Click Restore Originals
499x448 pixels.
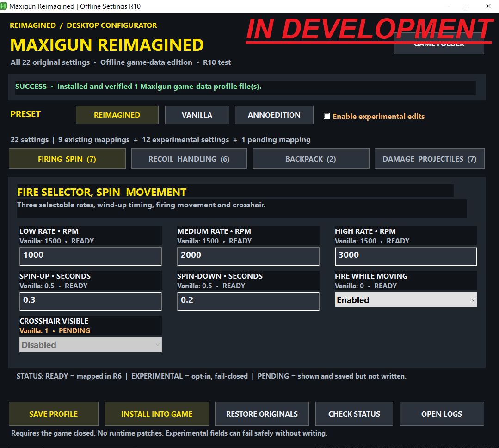[262, 414]
